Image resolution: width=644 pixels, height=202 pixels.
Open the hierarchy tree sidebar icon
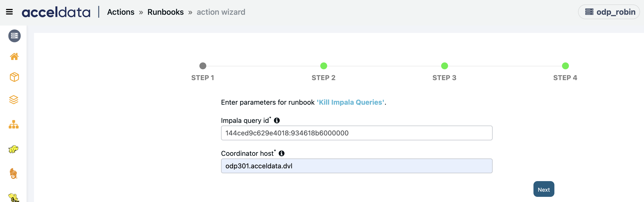14,124
